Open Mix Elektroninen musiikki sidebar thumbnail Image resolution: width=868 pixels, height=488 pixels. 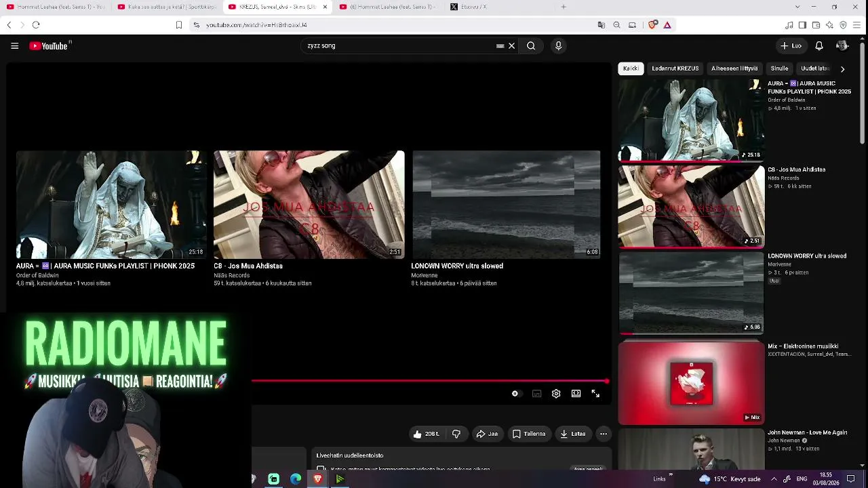pos(691,384)
